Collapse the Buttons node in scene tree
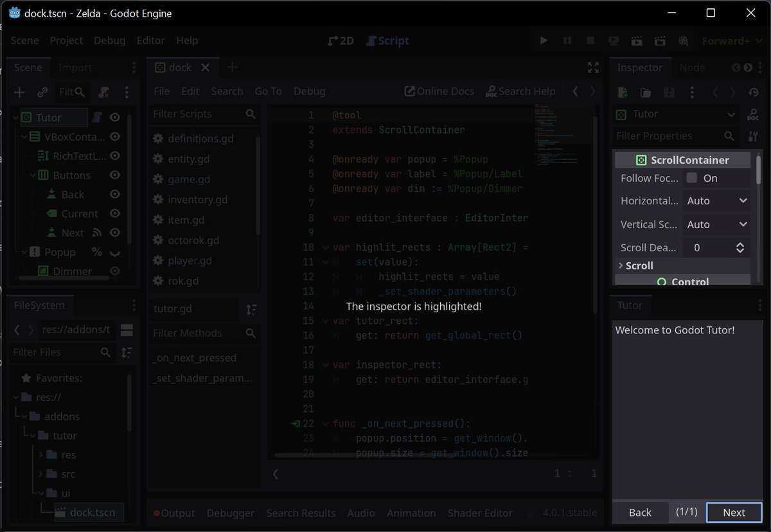This screenshot has height=532, width=771. [32, 175]
